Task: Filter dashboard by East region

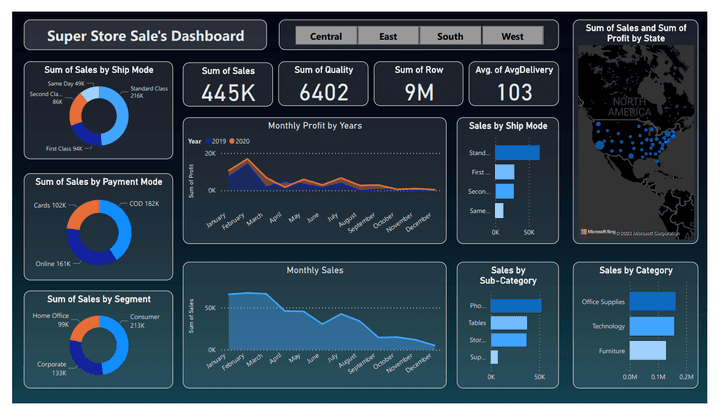Action: click(388, 36)
